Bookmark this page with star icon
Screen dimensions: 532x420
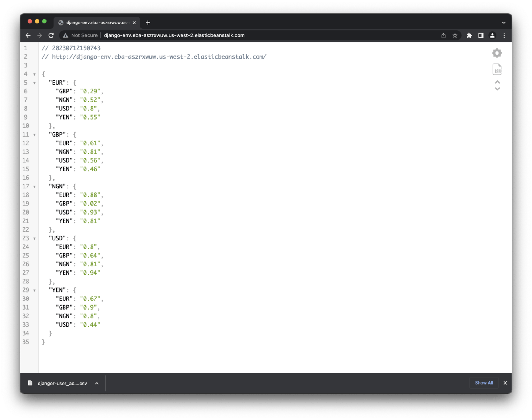[x=455, y=35]
